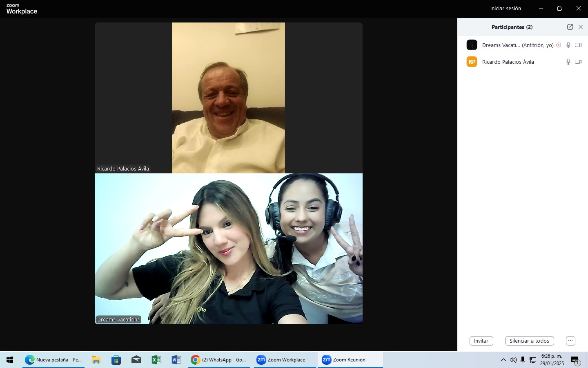Click the RP avatar icon
The width and height of the screenshot is (588, 368).
click(x=472, y=62)
